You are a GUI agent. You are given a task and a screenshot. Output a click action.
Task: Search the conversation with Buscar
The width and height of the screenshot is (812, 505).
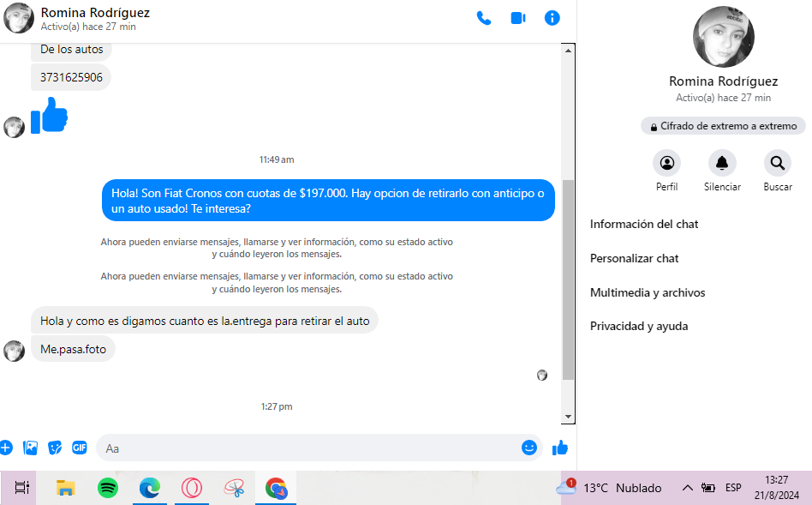click(x=777, y=163)
